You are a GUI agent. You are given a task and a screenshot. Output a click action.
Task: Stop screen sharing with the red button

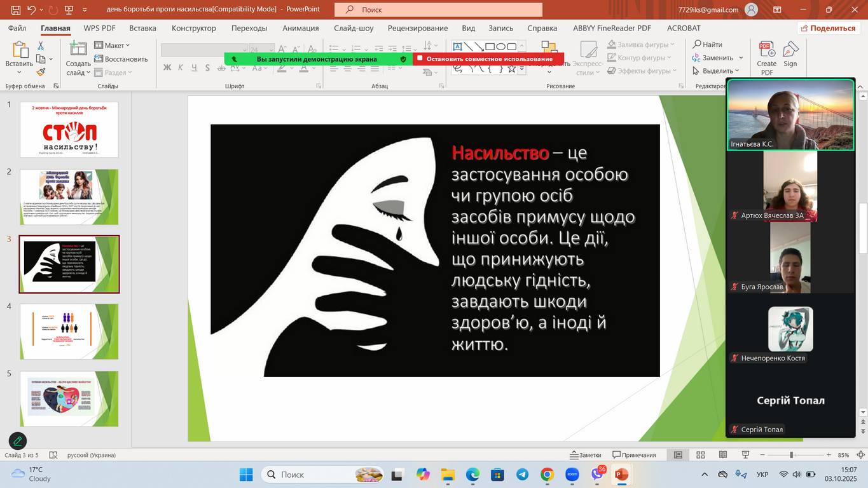488,59
